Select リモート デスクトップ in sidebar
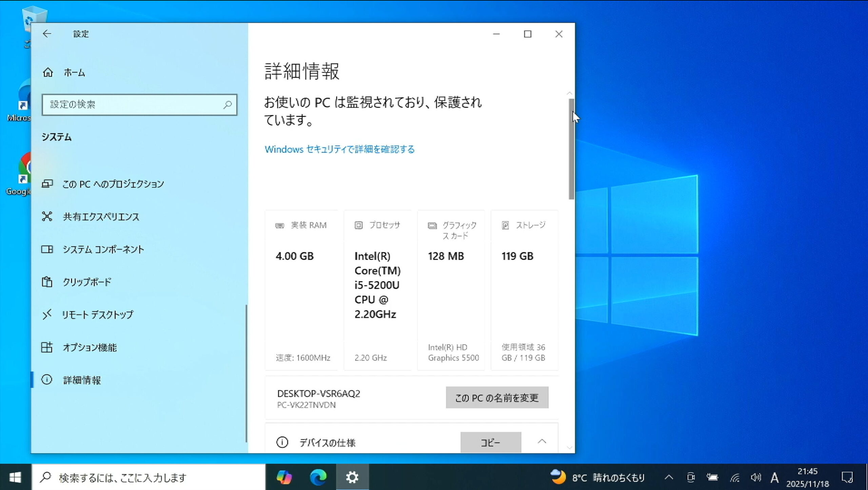 98,315
